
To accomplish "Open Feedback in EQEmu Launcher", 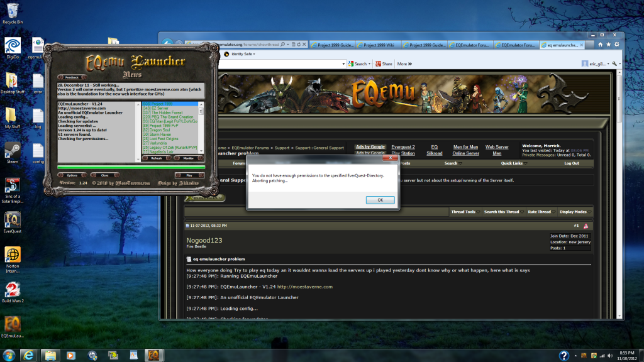I will click(x=72, y=77).
